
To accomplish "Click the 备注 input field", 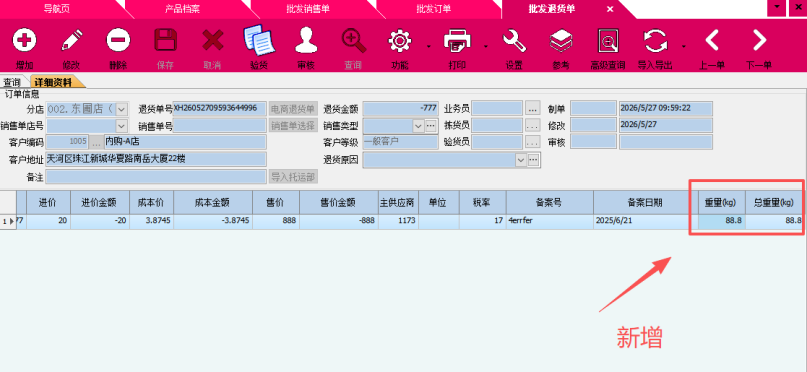I will (x=156, y=177).
